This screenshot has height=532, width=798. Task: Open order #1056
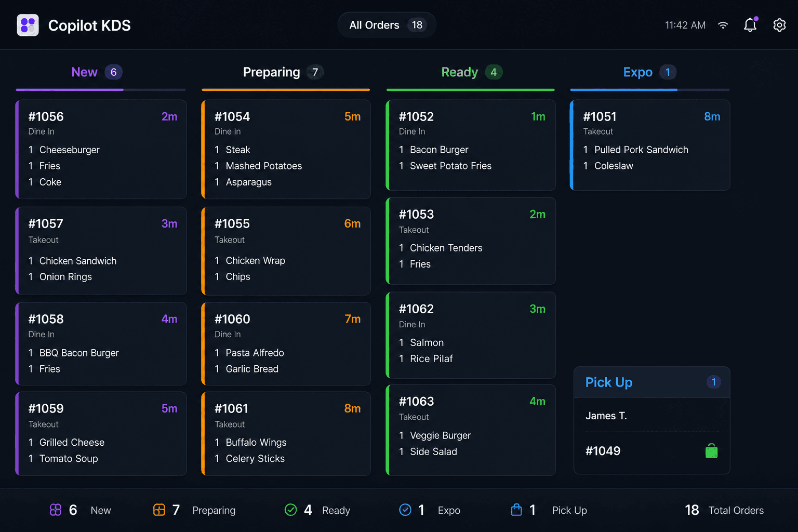click(101, 149)
